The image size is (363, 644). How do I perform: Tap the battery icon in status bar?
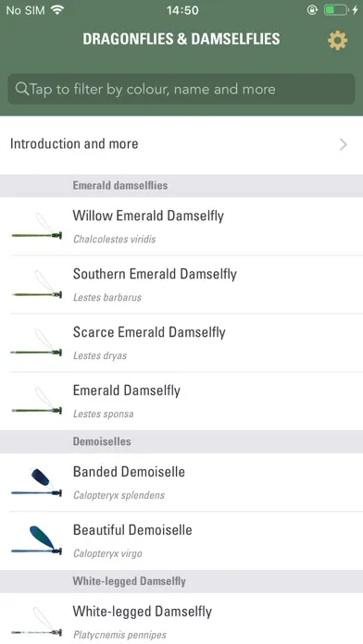point(336,10)
